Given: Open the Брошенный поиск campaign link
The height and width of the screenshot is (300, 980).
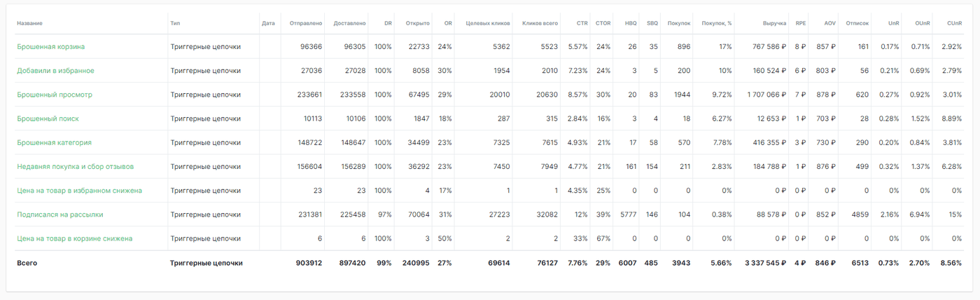Looking at the screenshot, I should [49, 118].
